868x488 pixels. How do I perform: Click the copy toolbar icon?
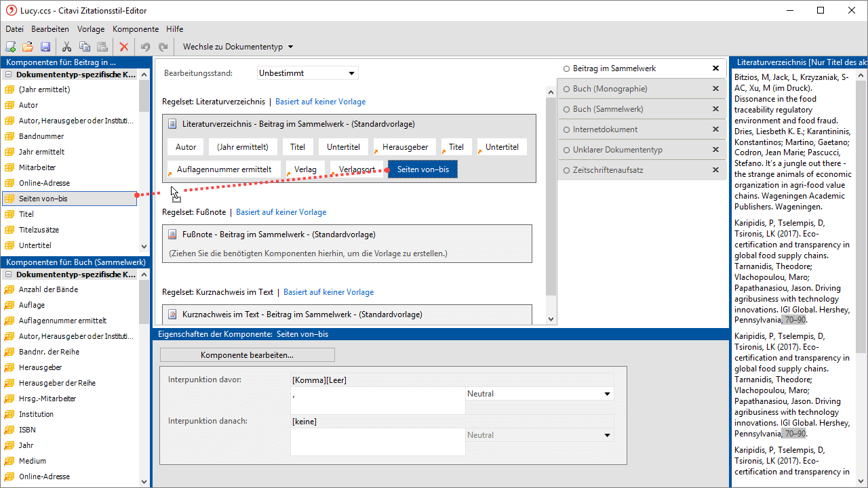(85, 47)
